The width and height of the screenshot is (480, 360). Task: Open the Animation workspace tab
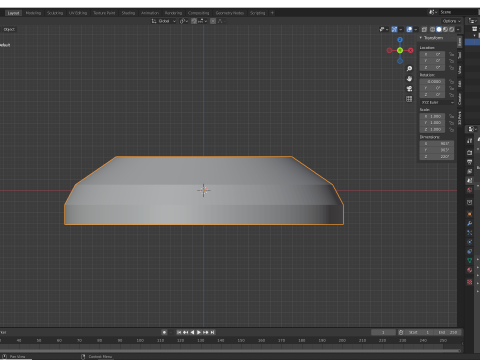coord(150,13)
